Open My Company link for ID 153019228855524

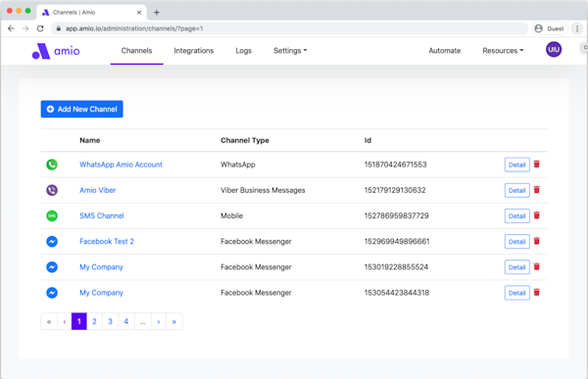(x=101, y=267)
